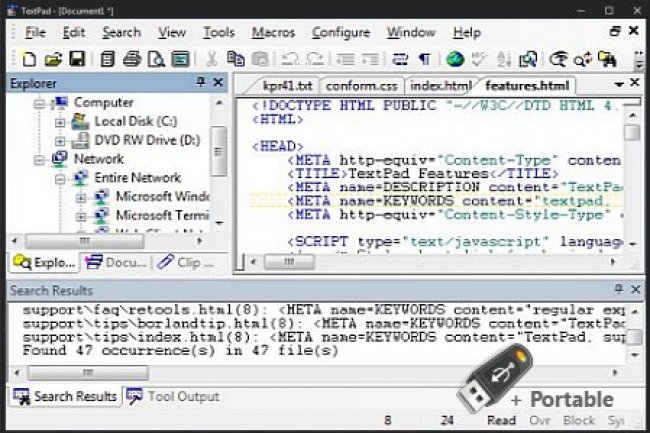Click the Open File folder icon
The image size is (650, 433).
[x=53, y=59]
